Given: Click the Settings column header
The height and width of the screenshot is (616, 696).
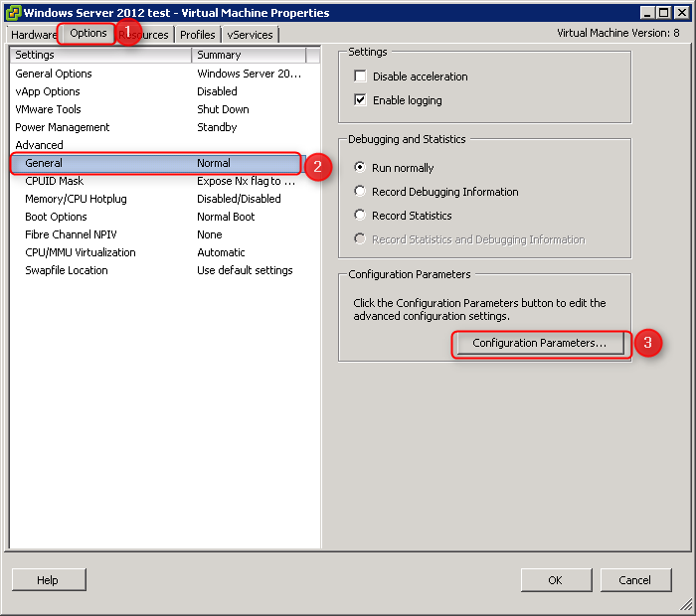Looking at the screenshot, I should pos(100,55).
